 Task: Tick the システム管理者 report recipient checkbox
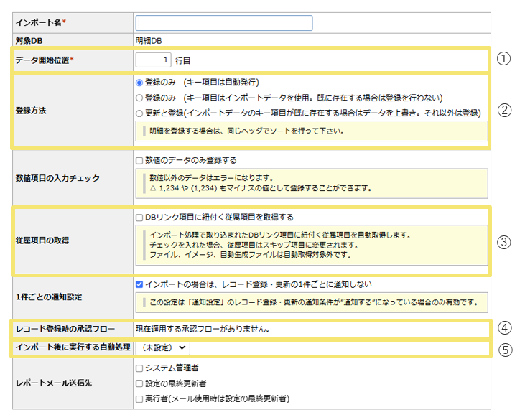[x=139, y=368]
